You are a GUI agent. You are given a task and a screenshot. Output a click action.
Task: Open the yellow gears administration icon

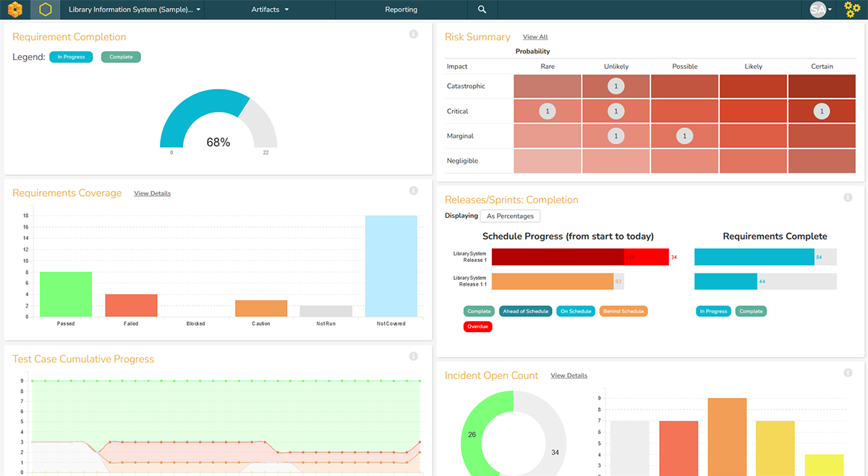(852, 10)
